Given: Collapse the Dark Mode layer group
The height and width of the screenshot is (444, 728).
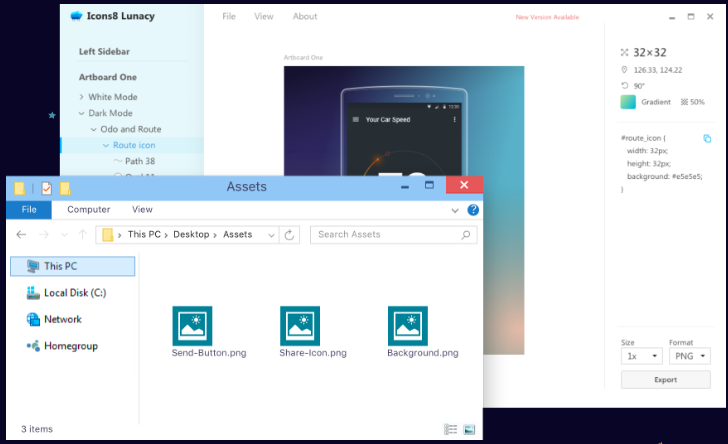Looking at the screenshot, I should click(x=82, y=113).
